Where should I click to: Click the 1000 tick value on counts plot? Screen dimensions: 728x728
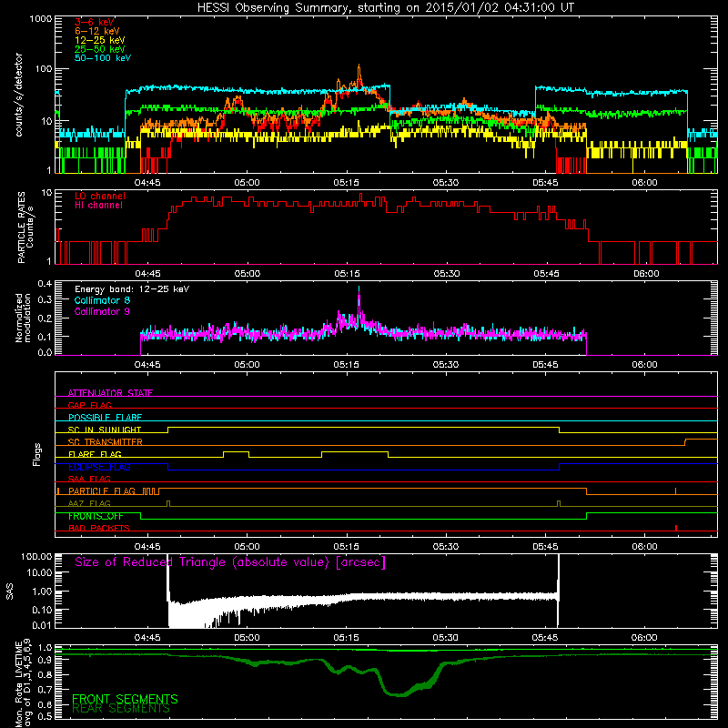(40, 19)
